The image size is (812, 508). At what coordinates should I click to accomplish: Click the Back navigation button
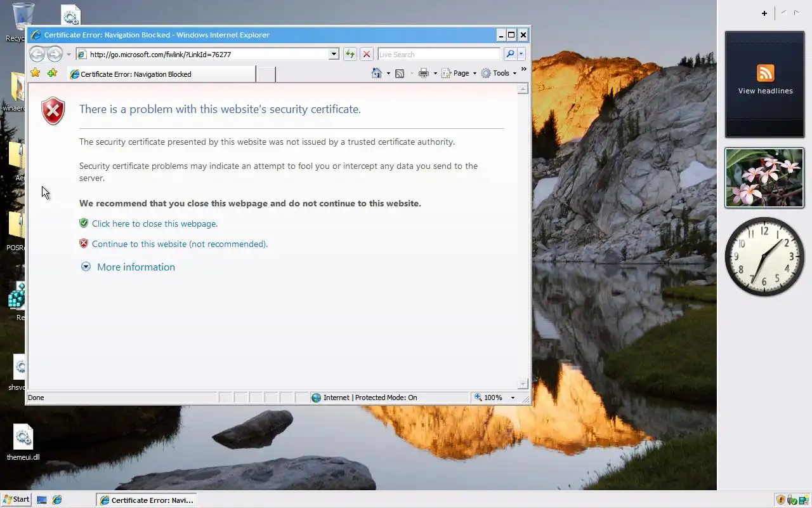pyautogui.click(x=37, y=54)
